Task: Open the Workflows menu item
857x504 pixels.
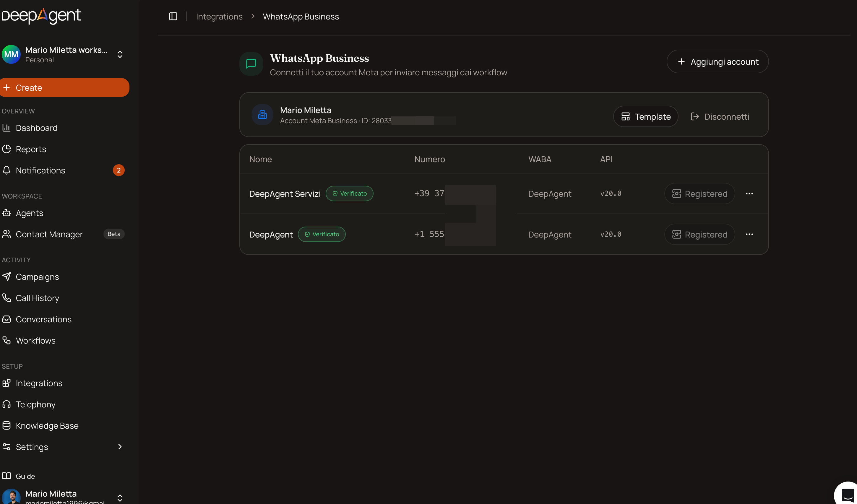Action: click(63, 340)
